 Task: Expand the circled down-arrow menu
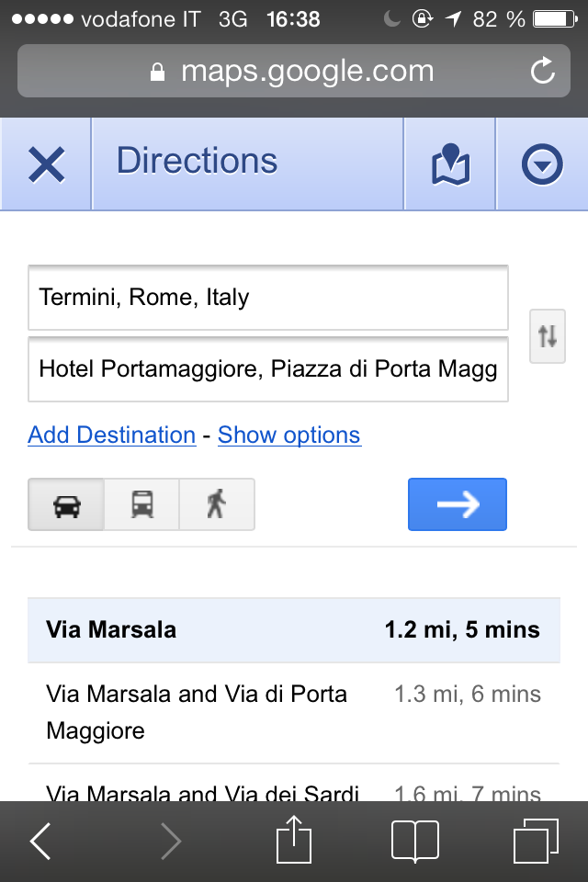542,164
